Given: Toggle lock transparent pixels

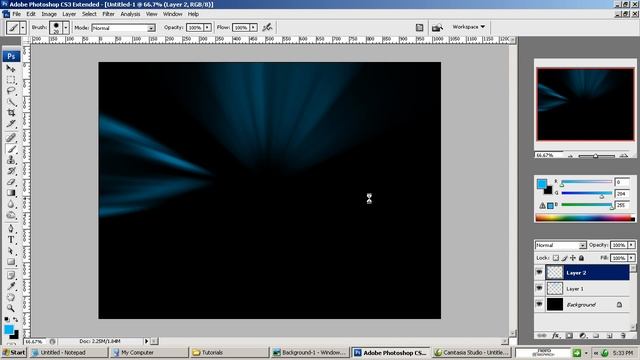Looking at the screenshot, I should (x=556, y=258).
